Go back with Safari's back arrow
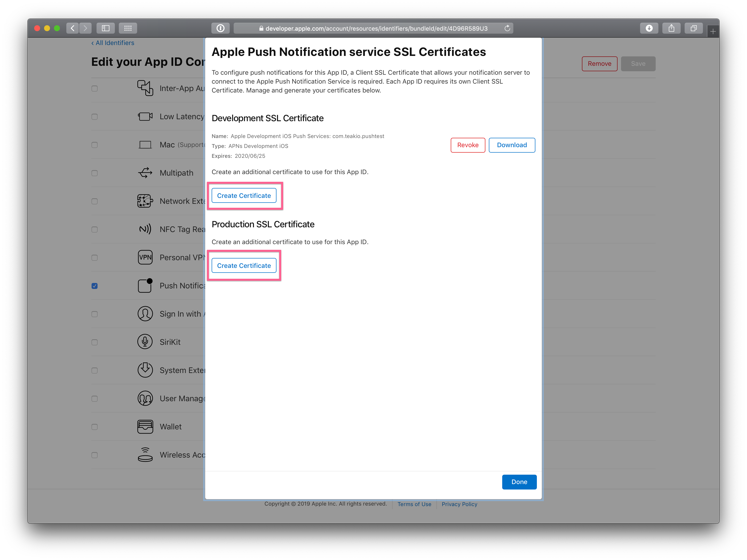The image size is (747, 560). tap(73, 28)
